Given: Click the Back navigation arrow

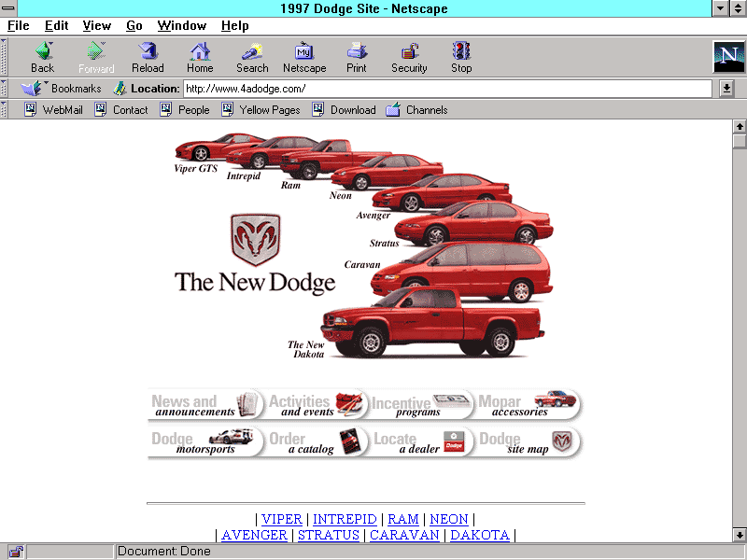Looking at the screenshot, I should pyautogui.click(x=43, y=57).
